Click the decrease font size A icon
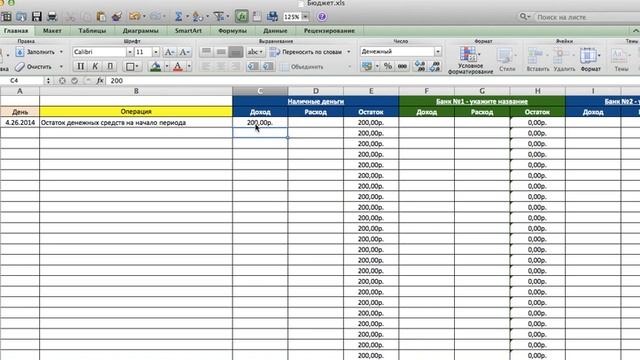Screen dimensions: 640x360 coord(184,52)
